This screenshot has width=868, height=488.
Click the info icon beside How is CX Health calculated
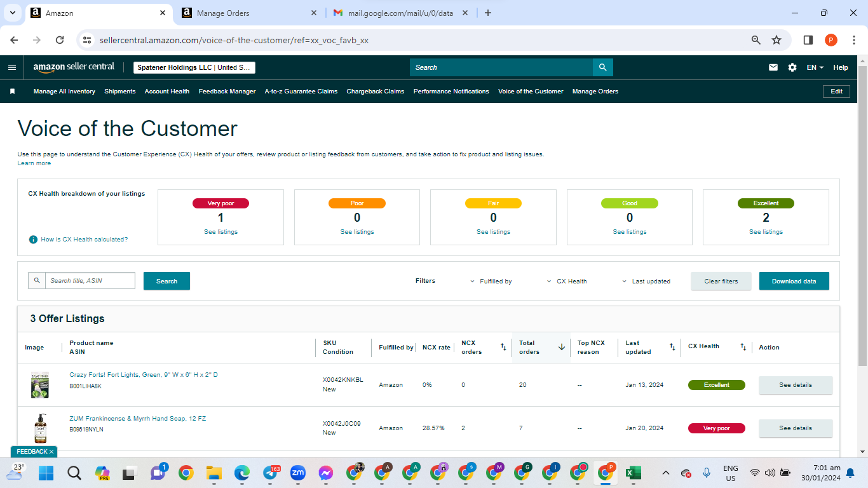tap(33, 240)
